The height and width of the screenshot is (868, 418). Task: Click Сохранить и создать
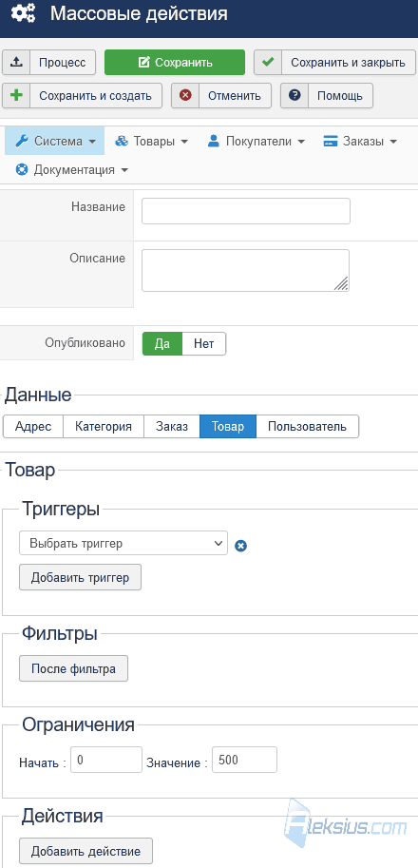[x=83, y=95]
